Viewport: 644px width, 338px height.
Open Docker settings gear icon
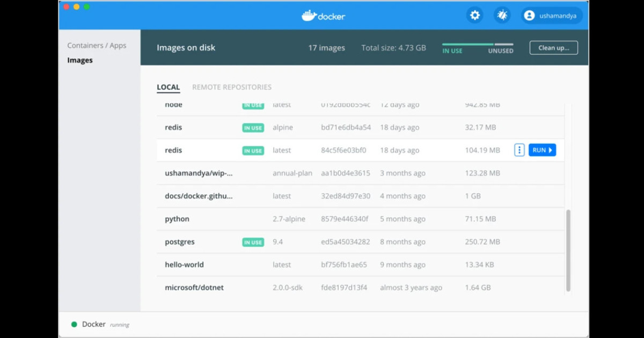475,16
